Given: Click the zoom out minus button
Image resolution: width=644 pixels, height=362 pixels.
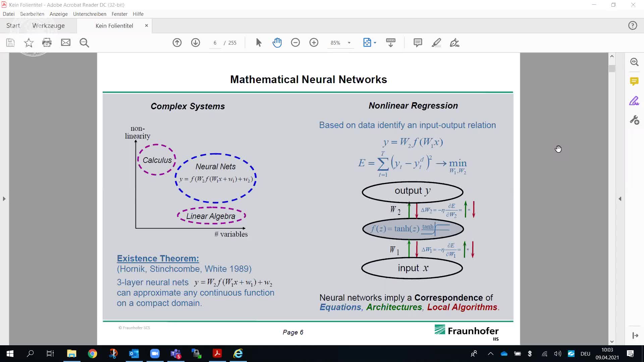Looking at the screenshot, I should (x=296, y=43).
